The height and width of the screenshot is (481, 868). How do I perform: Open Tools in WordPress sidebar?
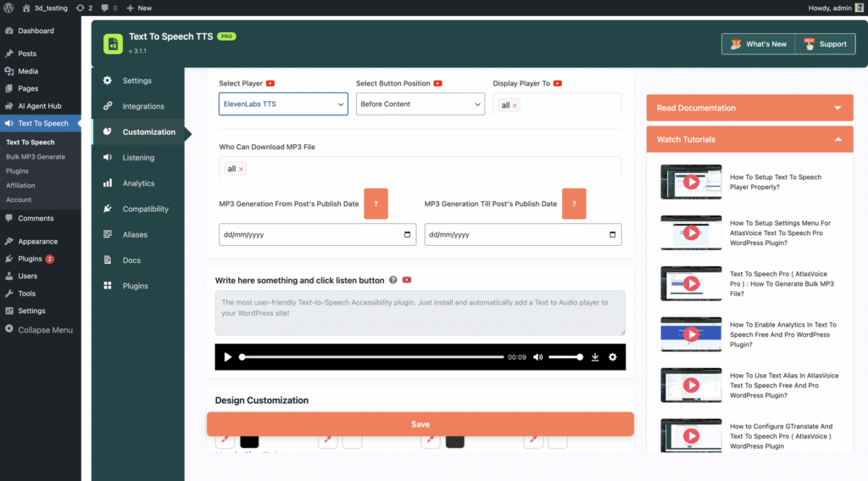[26, 294]
